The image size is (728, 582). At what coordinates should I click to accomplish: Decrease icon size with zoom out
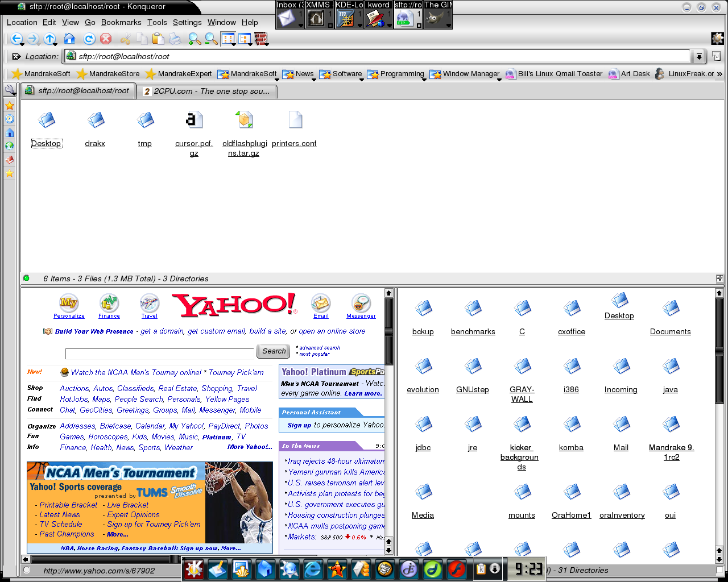[x=212, y=39]
